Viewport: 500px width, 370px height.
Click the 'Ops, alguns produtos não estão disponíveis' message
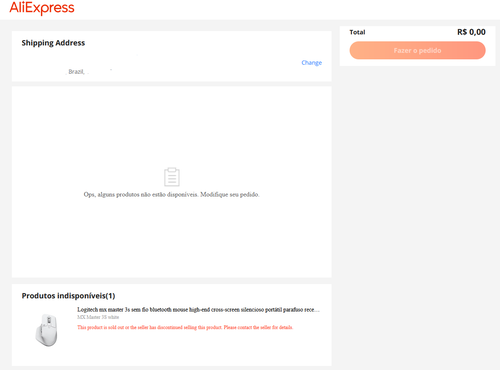[x=171, y=194]
